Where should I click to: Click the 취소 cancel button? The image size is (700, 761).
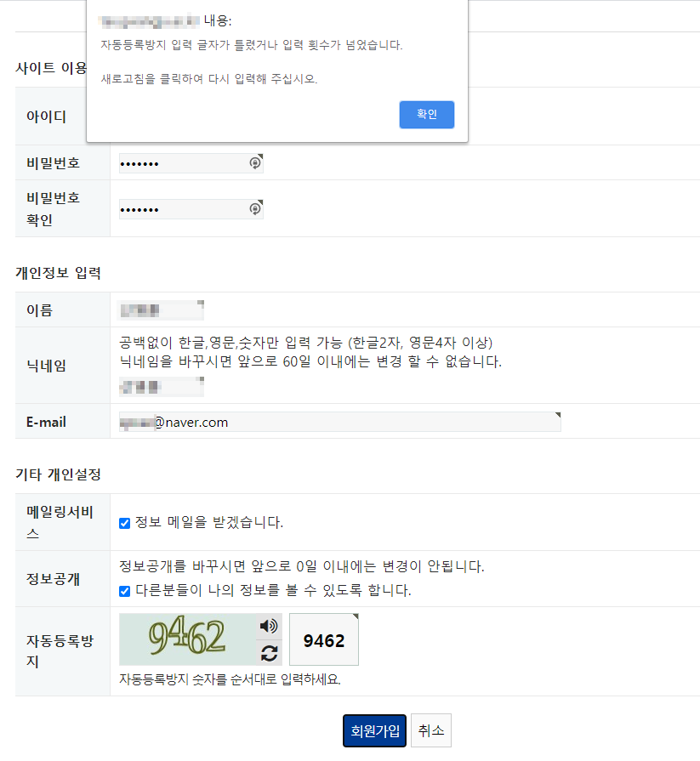pos(431,730)
